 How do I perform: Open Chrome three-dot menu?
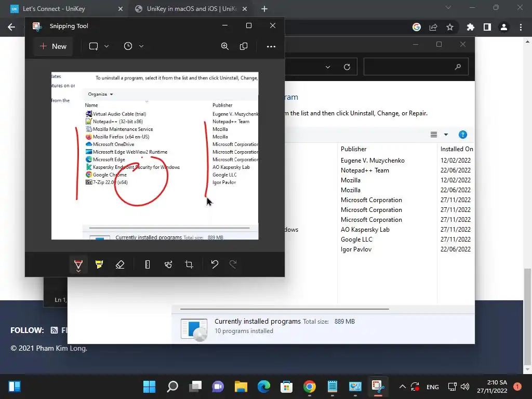pyautogui.click(x=521, y=27)
